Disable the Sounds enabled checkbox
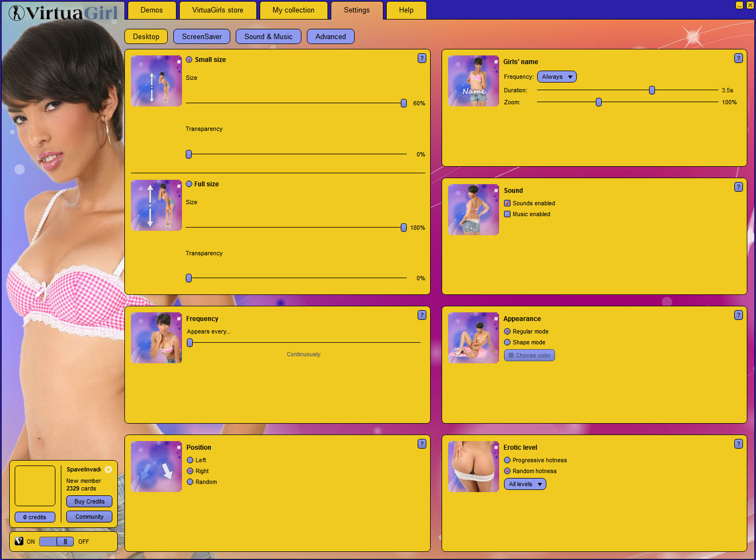The width and height of the screenshot is (756, 560). point(507,203)
